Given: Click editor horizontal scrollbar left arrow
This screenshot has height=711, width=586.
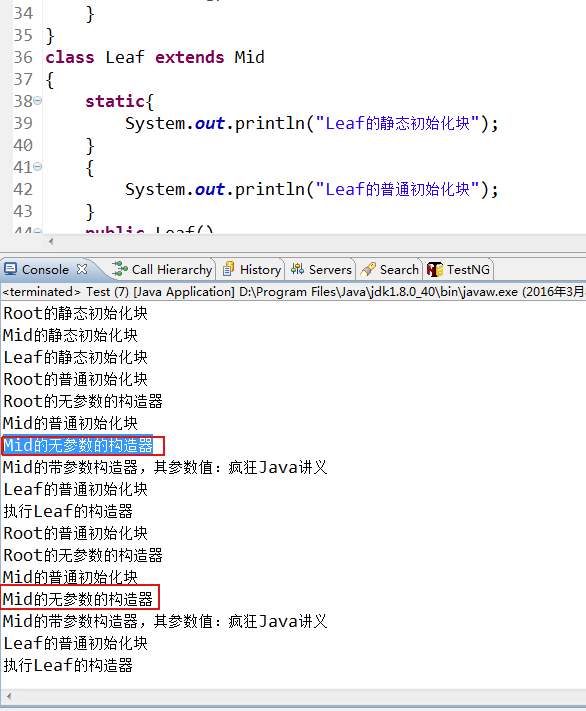Looking at the screenshot, I should (x=51, y=241).
